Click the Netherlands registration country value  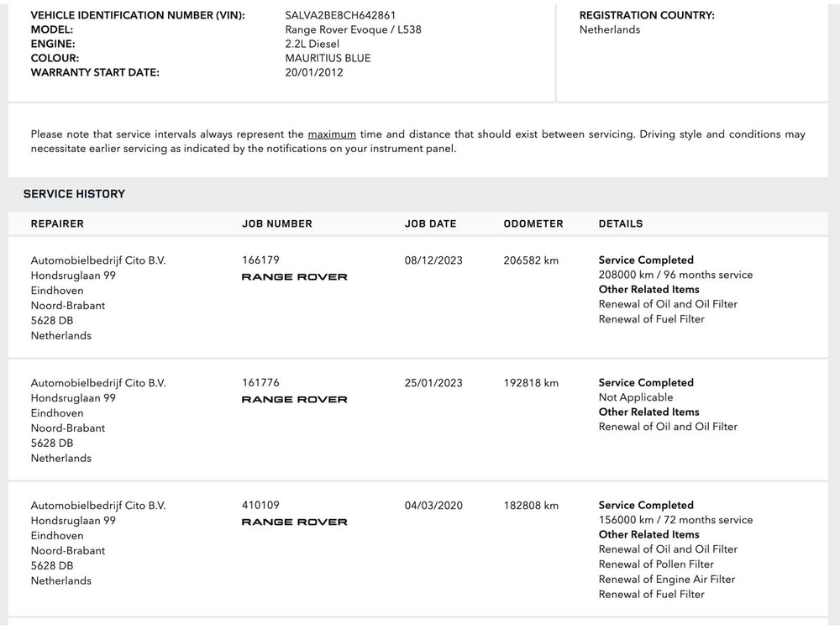click(610, 29)
